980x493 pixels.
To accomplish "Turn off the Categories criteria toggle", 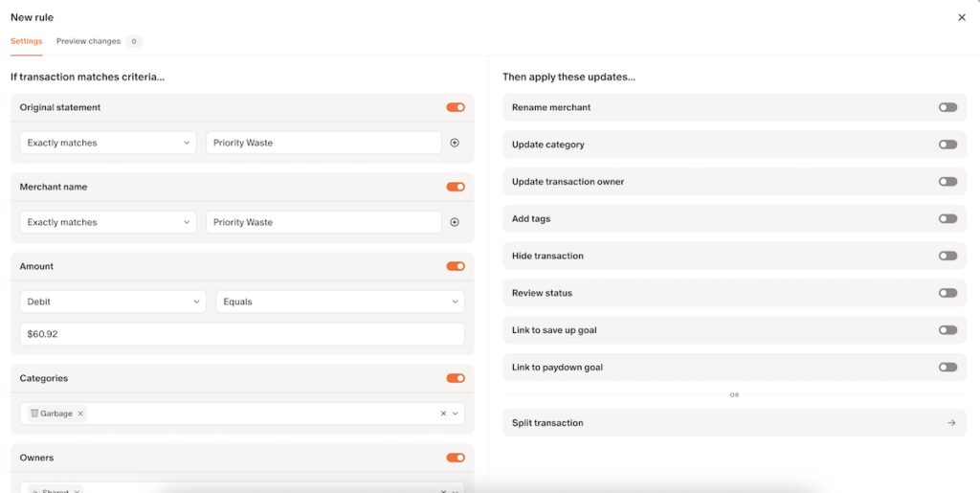I will click(x=456, y=378).
